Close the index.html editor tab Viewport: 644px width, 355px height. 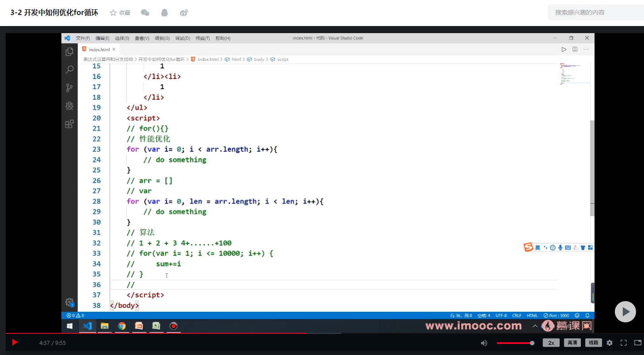click(x=114, y=49)
